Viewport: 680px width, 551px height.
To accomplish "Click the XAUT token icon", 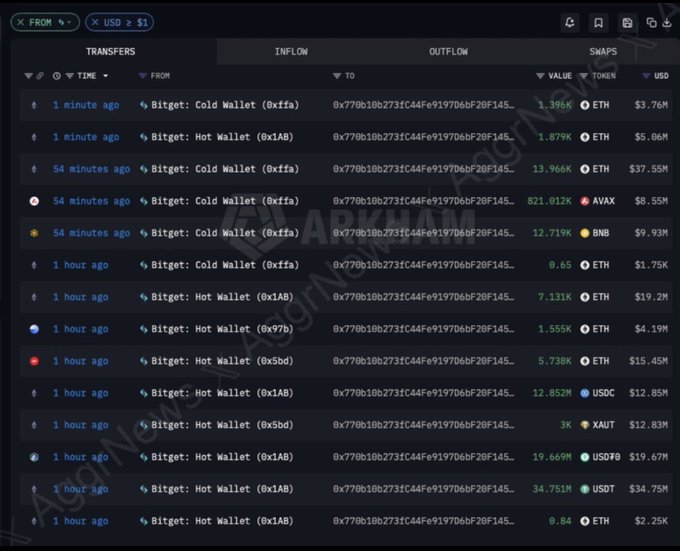I will tap(585, 425).
